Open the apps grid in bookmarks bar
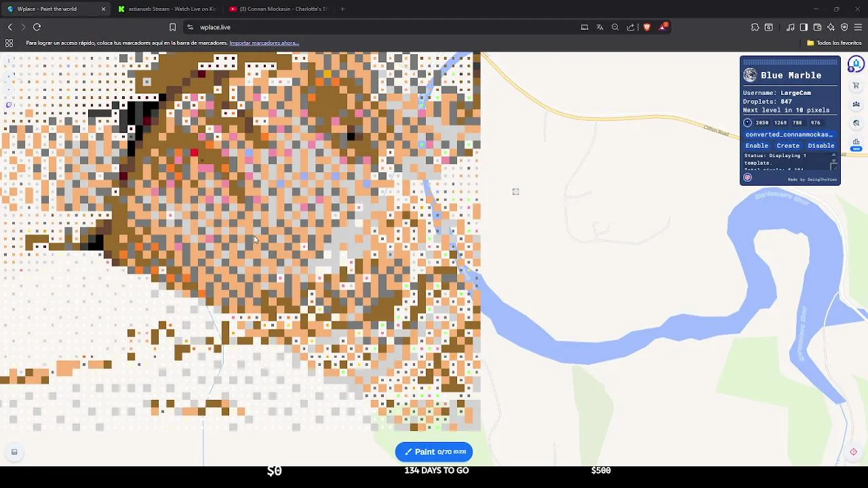 point(9,43)
